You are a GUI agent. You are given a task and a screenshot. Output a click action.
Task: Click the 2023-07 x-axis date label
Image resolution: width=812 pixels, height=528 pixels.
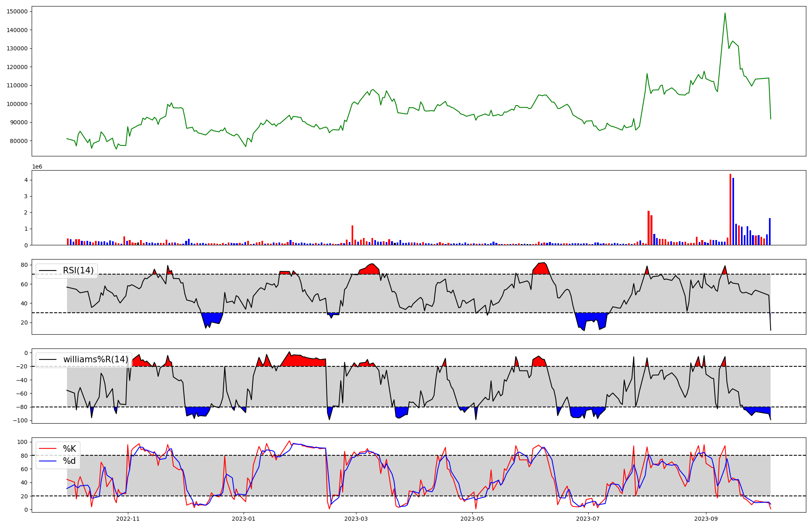[x=588, y=519]
